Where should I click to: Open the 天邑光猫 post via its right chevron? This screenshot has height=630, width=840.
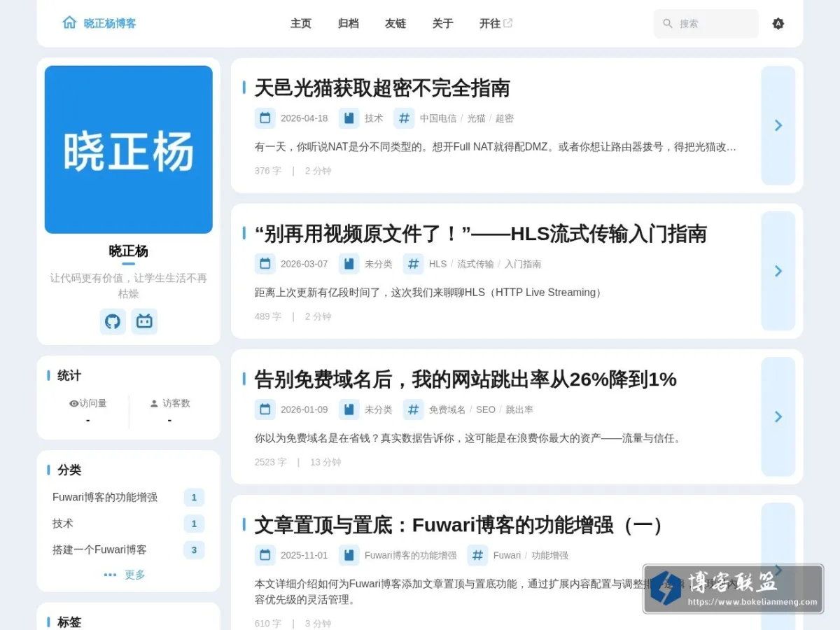coord(778,125)
